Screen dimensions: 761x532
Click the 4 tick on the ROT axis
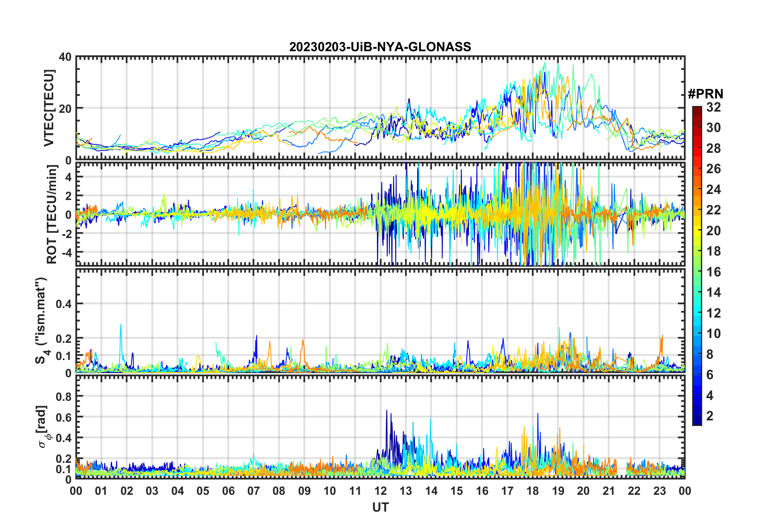pos(68,177)
